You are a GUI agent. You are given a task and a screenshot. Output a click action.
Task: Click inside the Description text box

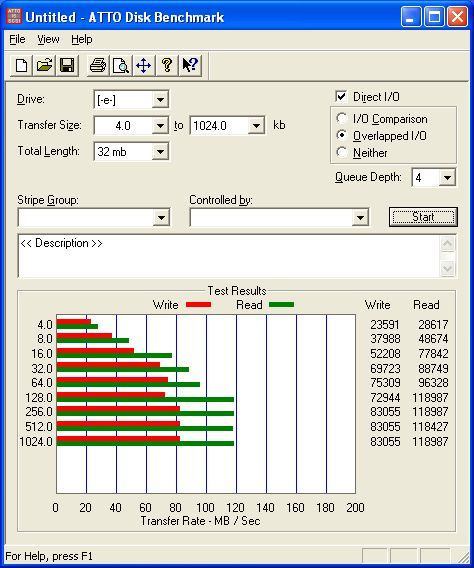[229, 256]
